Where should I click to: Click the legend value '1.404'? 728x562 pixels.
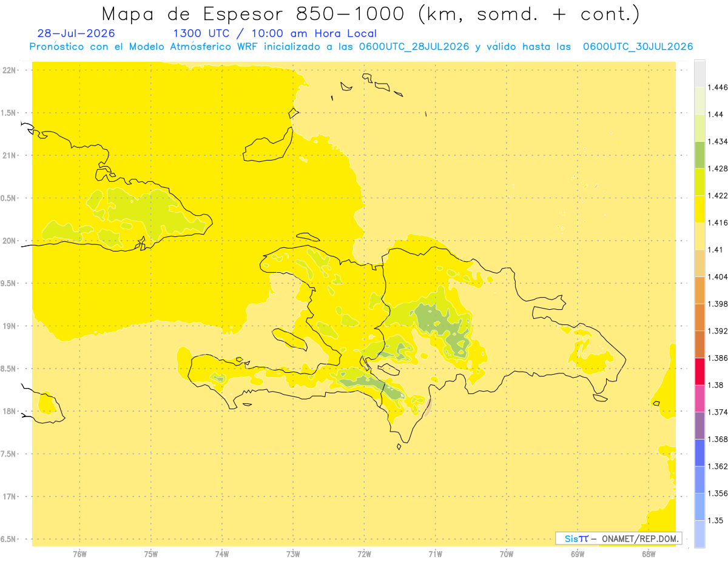[718, 276]
